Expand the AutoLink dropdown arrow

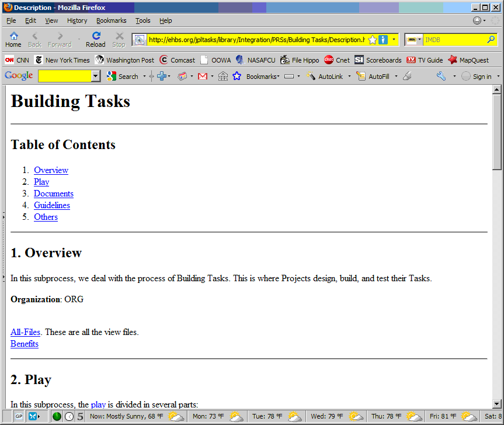pyautogui.click(x=349, y=76)
